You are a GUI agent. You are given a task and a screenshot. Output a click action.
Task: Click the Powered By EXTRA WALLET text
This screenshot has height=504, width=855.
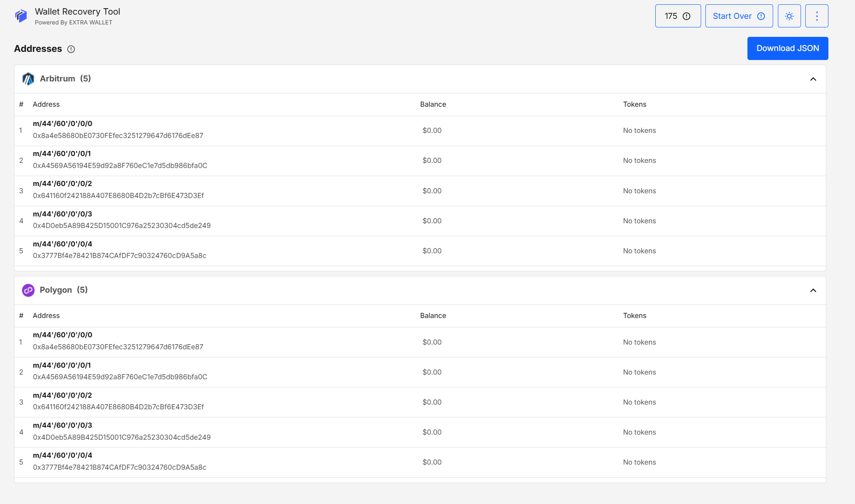(73, 22)
